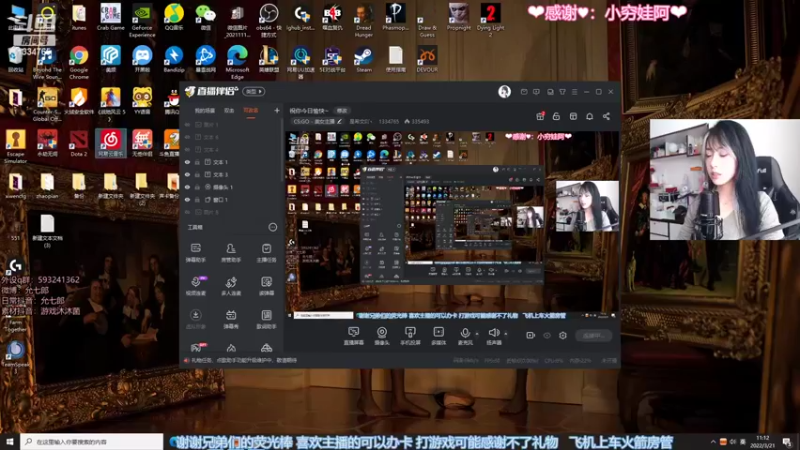
Task: Open DEVOUR desktop shortcut
Action: pos(427,59)
